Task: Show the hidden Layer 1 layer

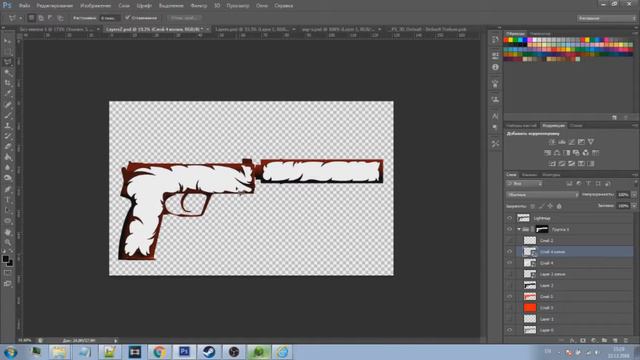Action: pos(509,319)
